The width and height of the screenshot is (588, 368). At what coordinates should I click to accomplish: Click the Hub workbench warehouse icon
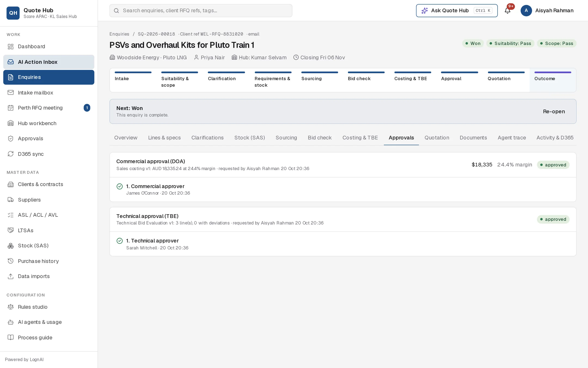click(x=11, y=123)
